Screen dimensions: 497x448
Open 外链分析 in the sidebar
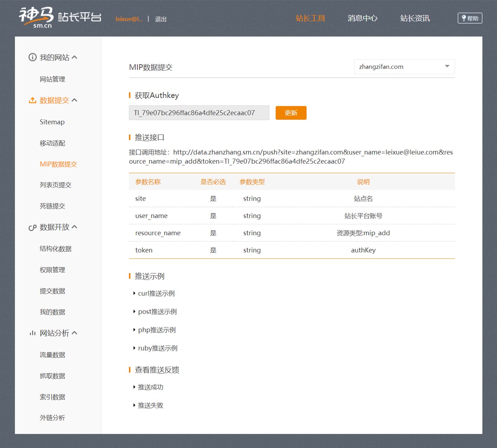(x=52, y=417)
